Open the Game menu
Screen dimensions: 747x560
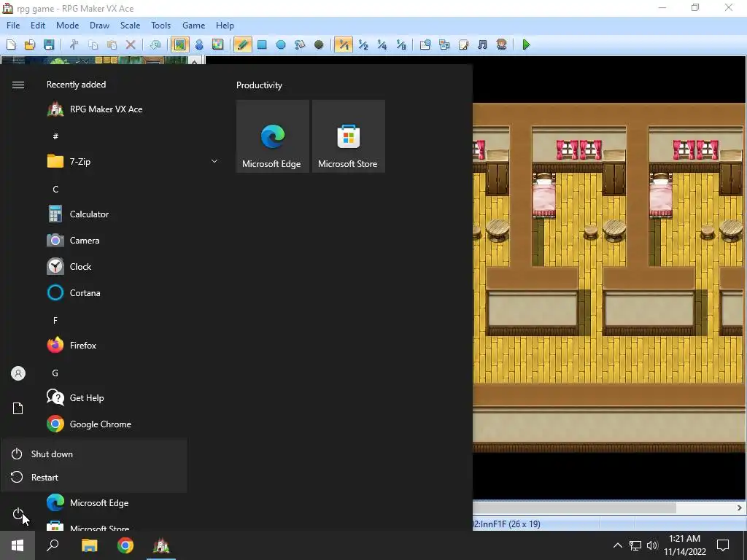[194, 26]
